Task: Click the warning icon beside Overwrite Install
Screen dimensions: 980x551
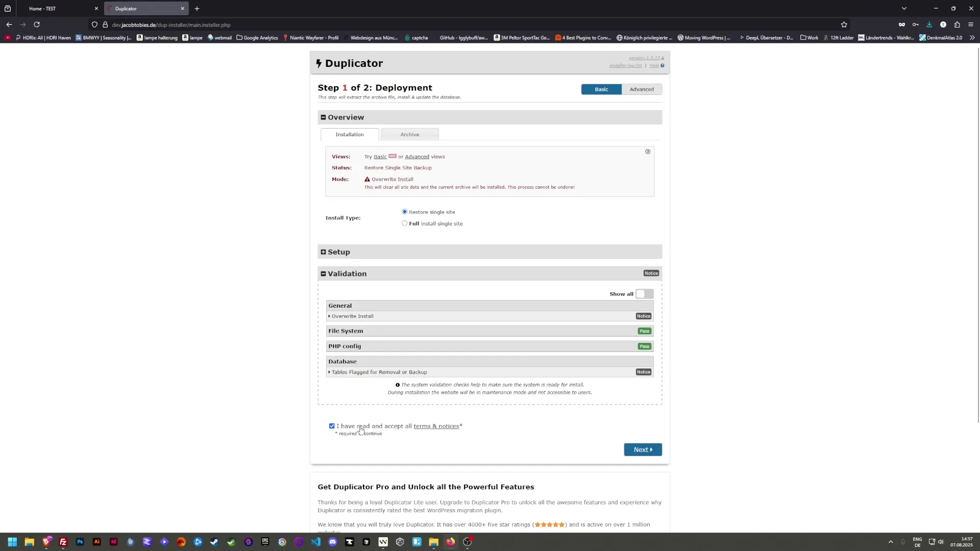Action: pos(367,179)
